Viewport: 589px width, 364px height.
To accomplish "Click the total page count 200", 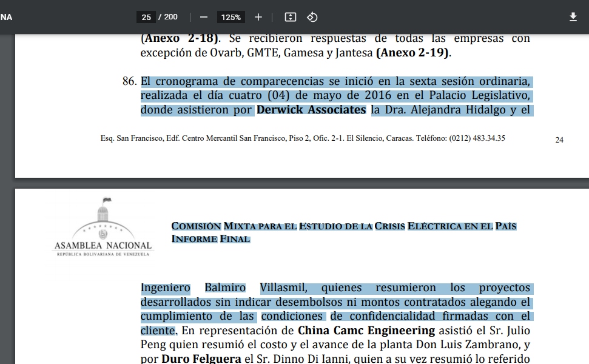I will pyautogui.click(x=170, y=17).
